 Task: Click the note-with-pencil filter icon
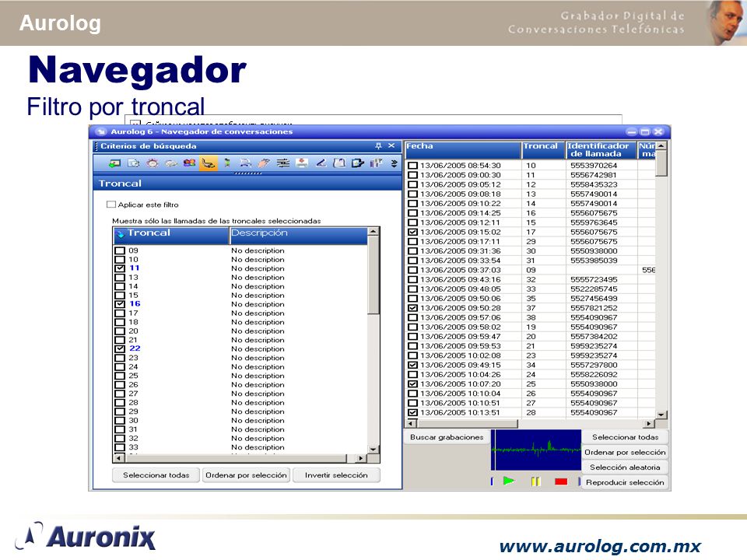pyautogui.click(x=357, y=163)
